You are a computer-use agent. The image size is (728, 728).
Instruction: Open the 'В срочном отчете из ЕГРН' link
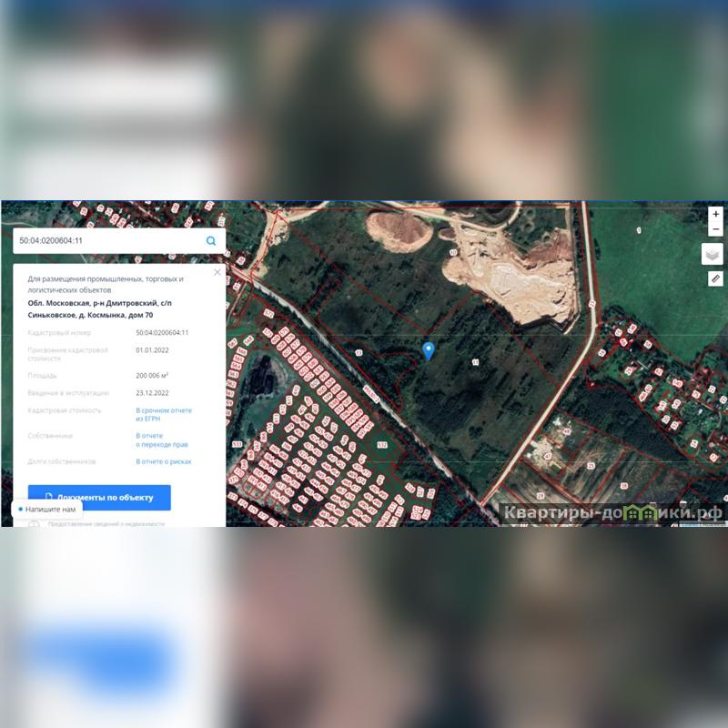pos(164,414)
